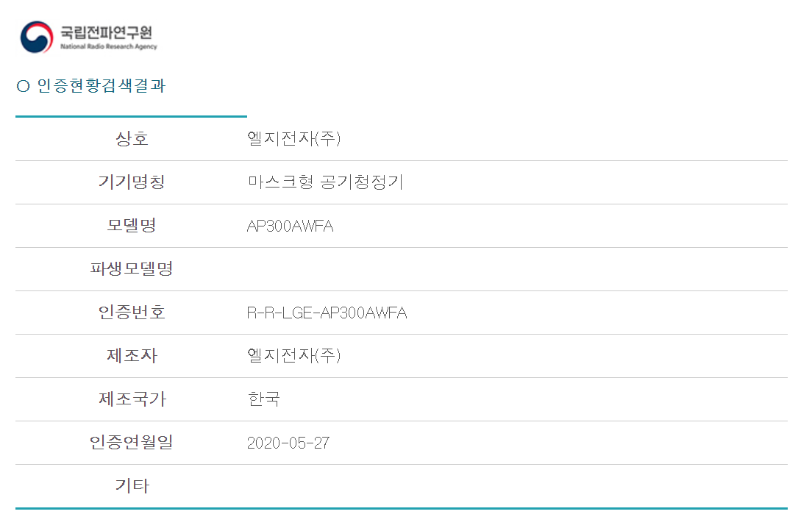This screenshot has height=528, width=812.
Task: Click 엘지전자(주) in the 상호 row
Action: 293,139
